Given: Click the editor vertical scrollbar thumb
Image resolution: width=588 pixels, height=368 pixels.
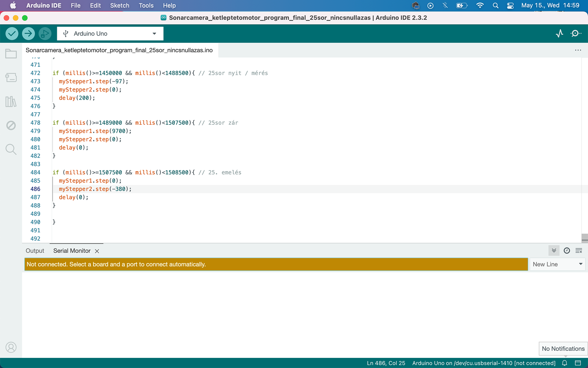Looking at the screenshot, I should point(584,238).
